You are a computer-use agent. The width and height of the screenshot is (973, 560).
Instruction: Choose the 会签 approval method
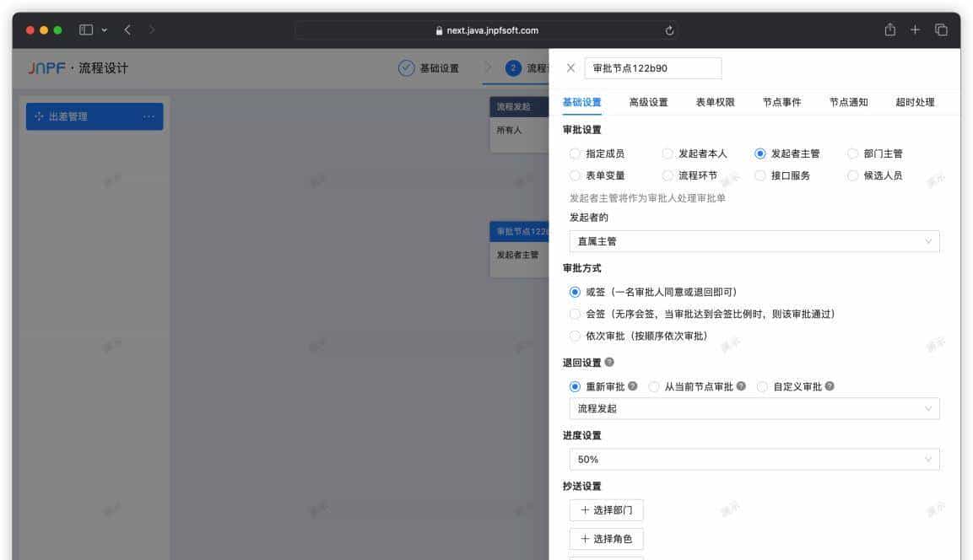click(576, 313)
